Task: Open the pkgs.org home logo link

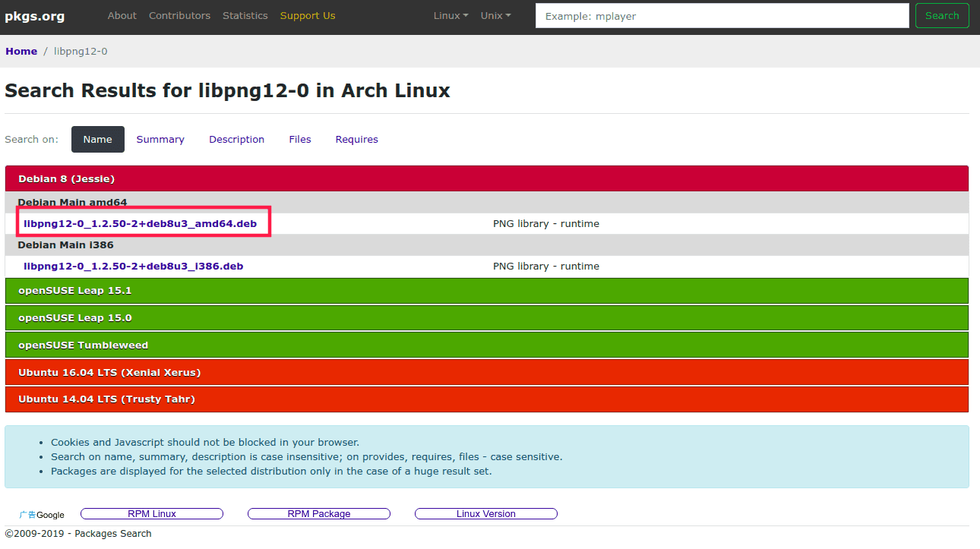Action: tap(35, 16)
